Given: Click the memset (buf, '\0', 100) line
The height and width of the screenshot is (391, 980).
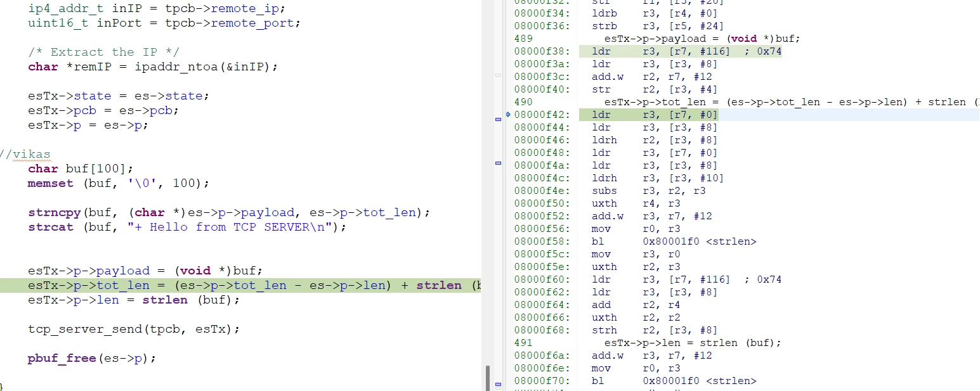Looking at the screenshot, I should pos(119,184).
